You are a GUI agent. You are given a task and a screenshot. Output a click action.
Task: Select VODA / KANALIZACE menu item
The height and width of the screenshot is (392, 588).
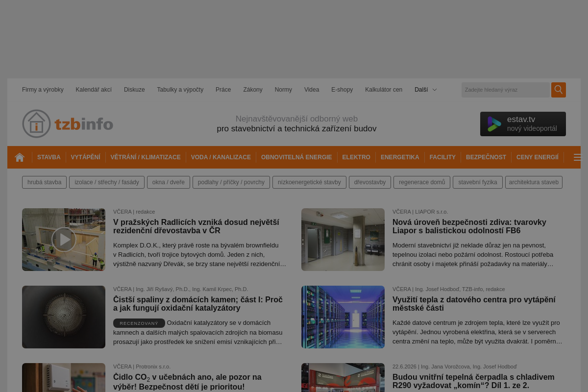221,157
